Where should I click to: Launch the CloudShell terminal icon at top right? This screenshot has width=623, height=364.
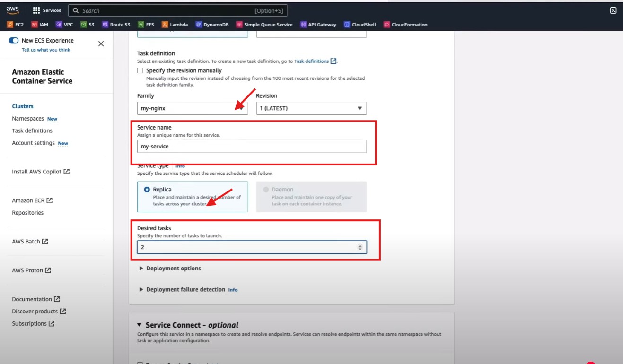tap(613, 10)
